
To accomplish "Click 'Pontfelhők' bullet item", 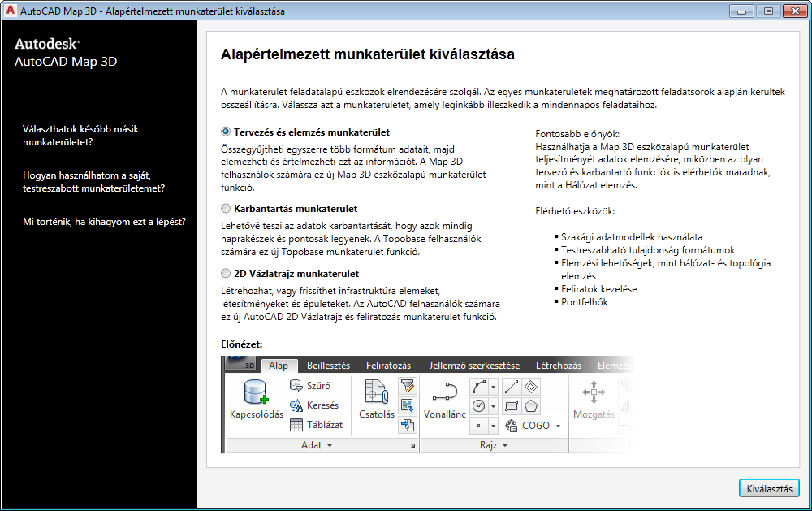I will click(585, 302).
